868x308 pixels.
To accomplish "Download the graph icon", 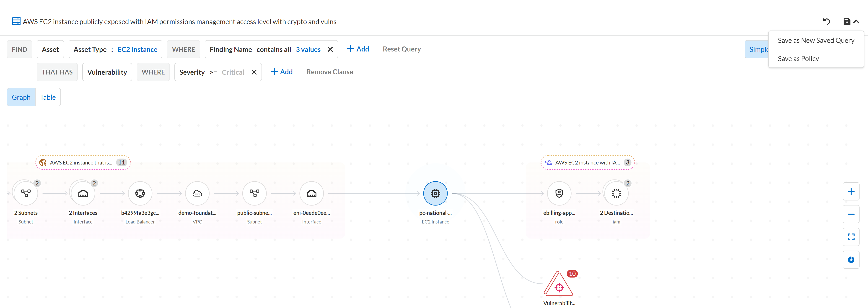I will (851, 259).
